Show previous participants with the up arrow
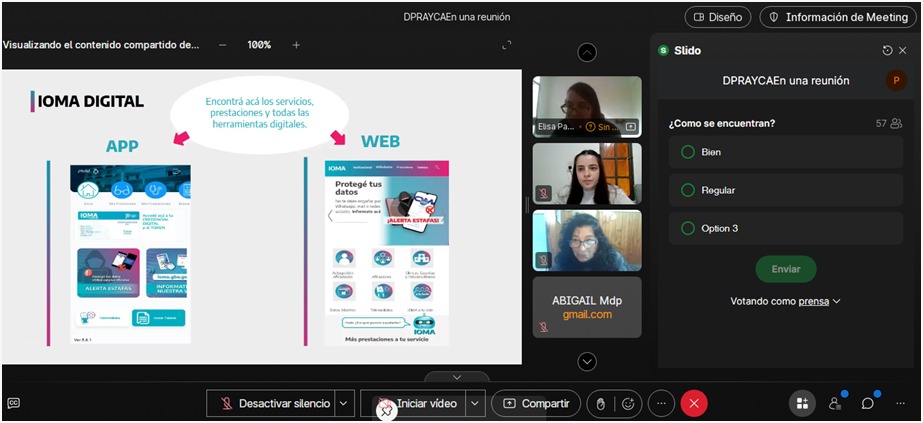 [587, 52]
